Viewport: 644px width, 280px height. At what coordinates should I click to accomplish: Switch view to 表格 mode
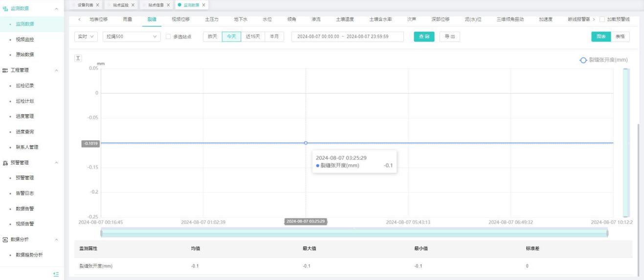point(620,37)
